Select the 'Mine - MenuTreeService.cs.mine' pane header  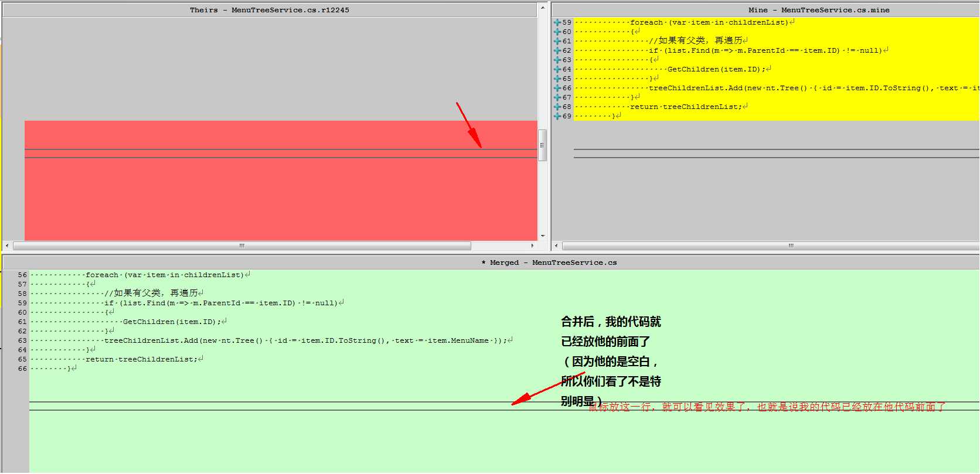pos(765,10)
